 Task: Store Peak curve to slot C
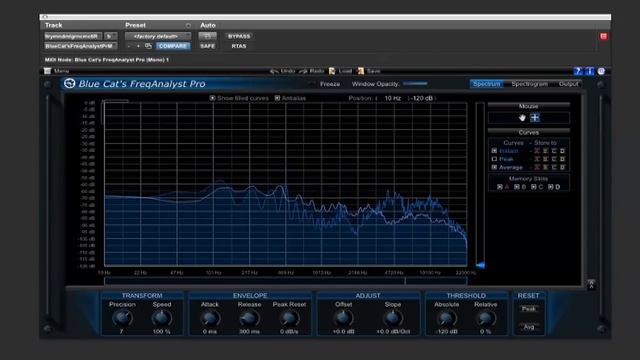[554, 159]
